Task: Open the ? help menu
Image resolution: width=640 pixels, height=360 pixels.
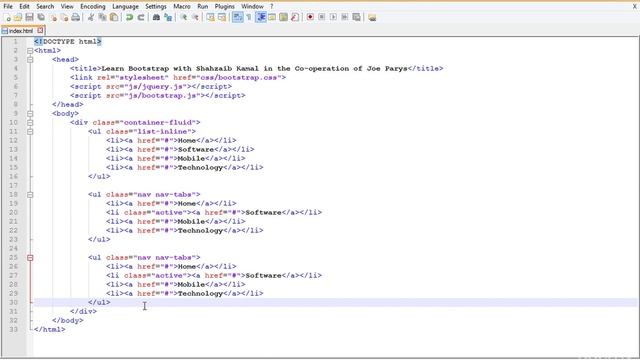Action: (x=271, y=6)
